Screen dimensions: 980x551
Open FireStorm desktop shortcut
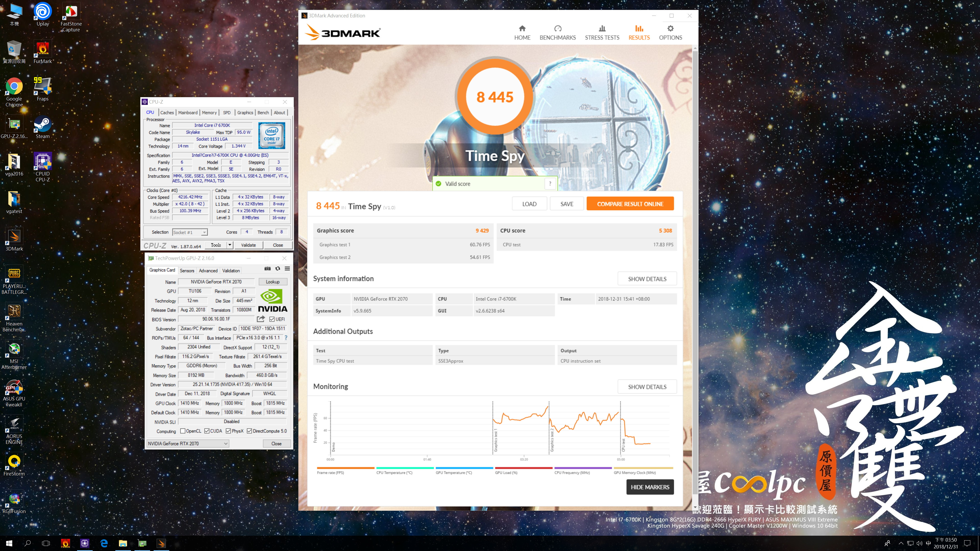pos(14,465)
